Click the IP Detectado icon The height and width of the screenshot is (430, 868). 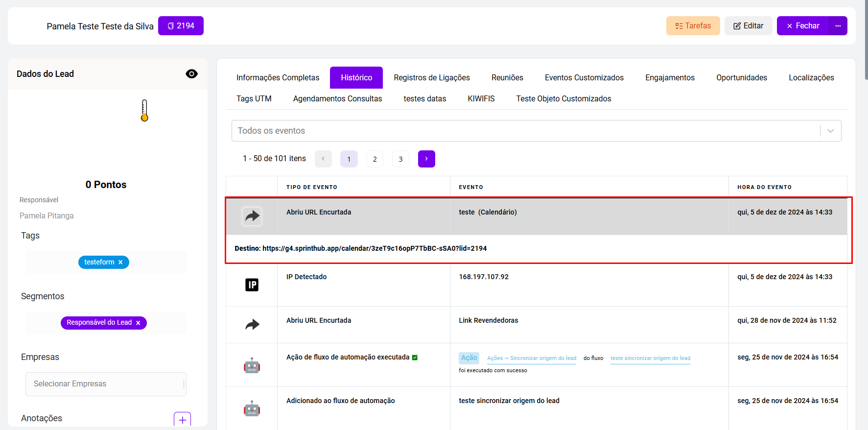tap(252, 285)
